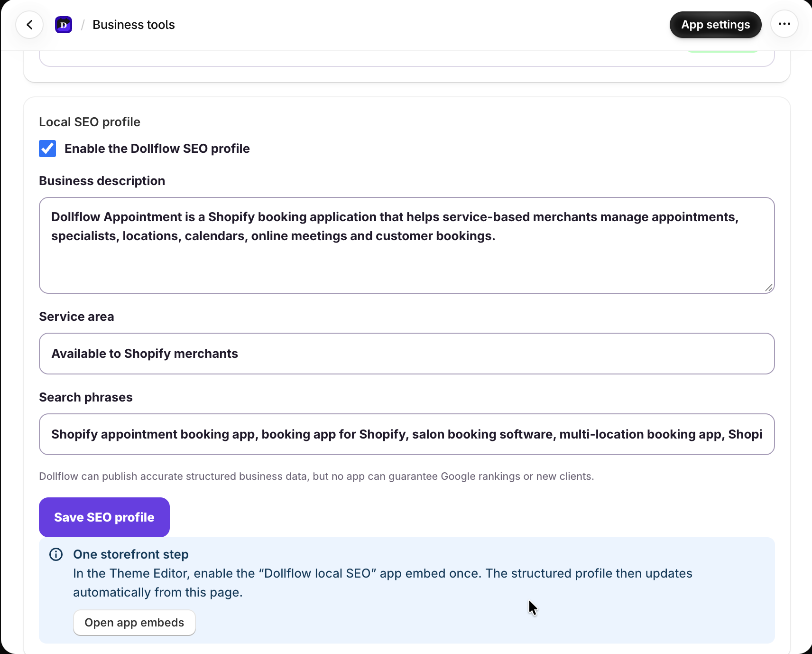Screen dimensions: 812x654
Task: Grab the textarea resize handle
Action: pos(769,288)
